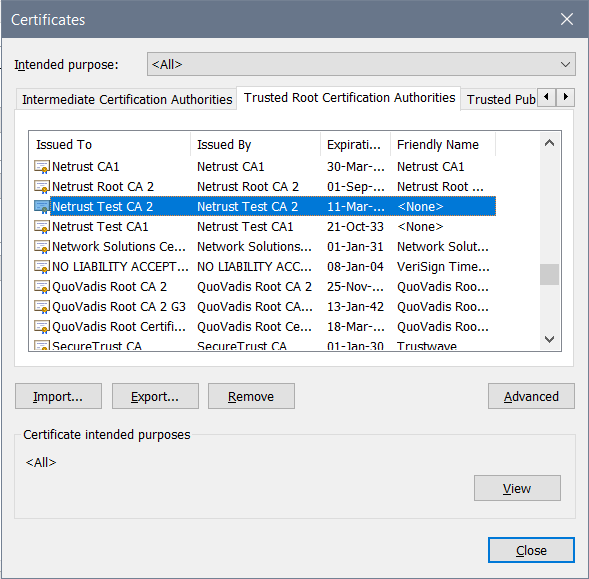Sort by Expiration column header
Screen dimensions: 589x579
[x=355, y=144]
